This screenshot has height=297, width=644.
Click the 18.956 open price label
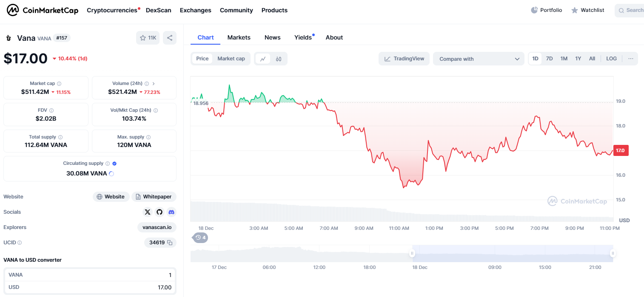pos(200,103)
